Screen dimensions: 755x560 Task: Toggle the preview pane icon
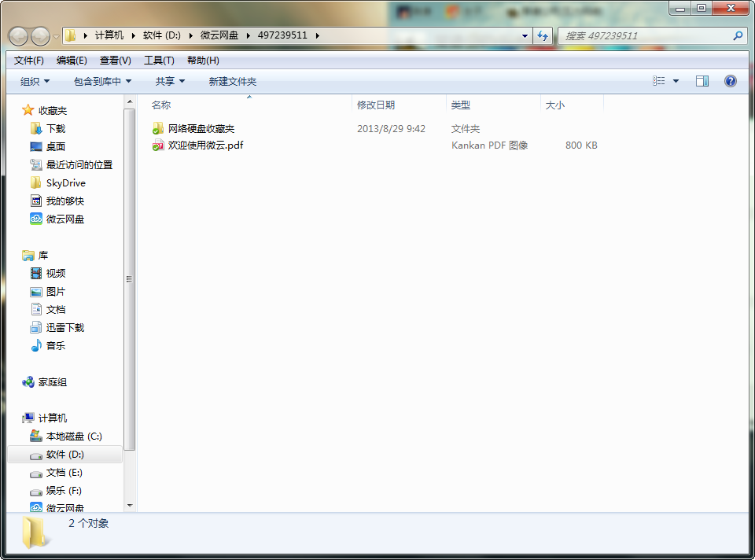[x=702, y=81]
